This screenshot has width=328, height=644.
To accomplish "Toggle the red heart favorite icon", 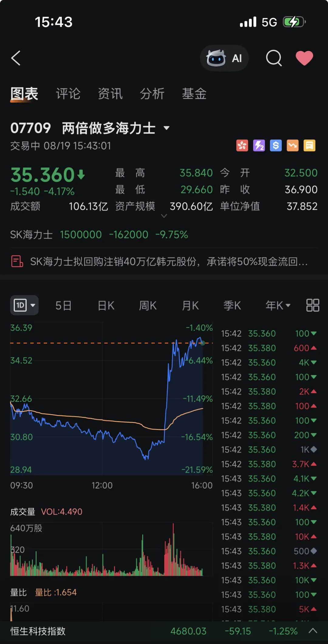I will tap(304, 58).
